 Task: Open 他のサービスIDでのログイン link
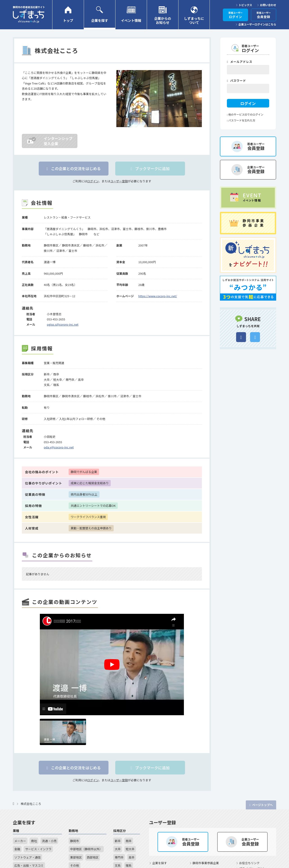[245, 114]
